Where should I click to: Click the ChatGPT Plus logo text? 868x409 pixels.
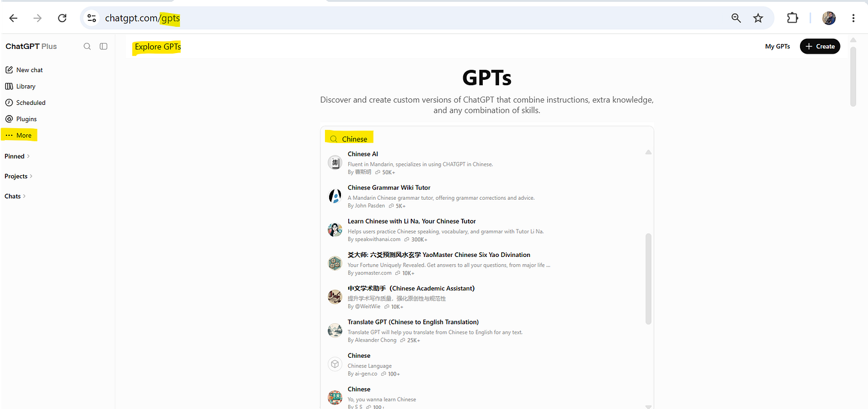(31, 47)
